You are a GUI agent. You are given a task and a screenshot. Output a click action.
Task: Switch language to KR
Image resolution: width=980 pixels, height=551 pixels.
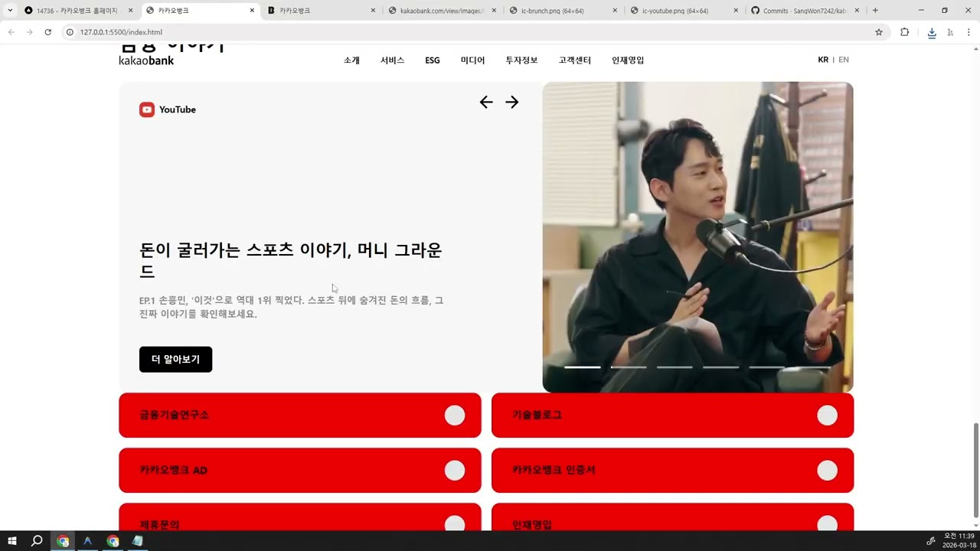click(823, 60)
